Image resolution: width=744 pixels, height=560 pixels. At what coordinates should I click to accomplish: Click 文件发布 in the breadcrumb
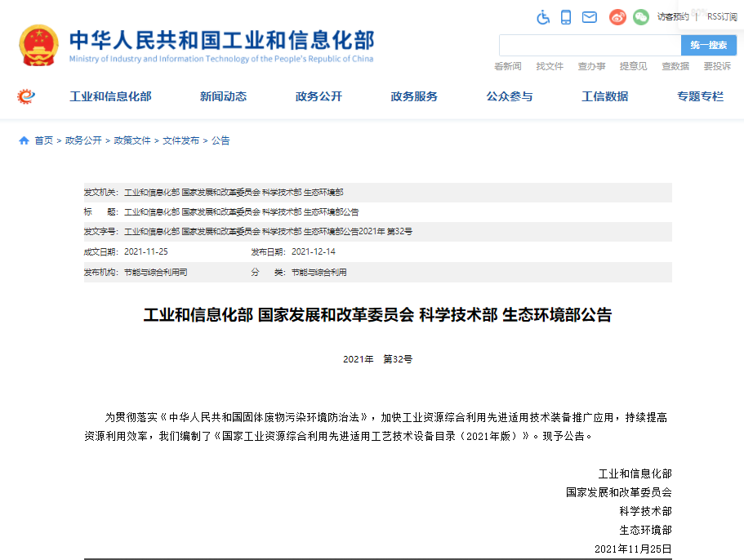(x=180, y=140)
